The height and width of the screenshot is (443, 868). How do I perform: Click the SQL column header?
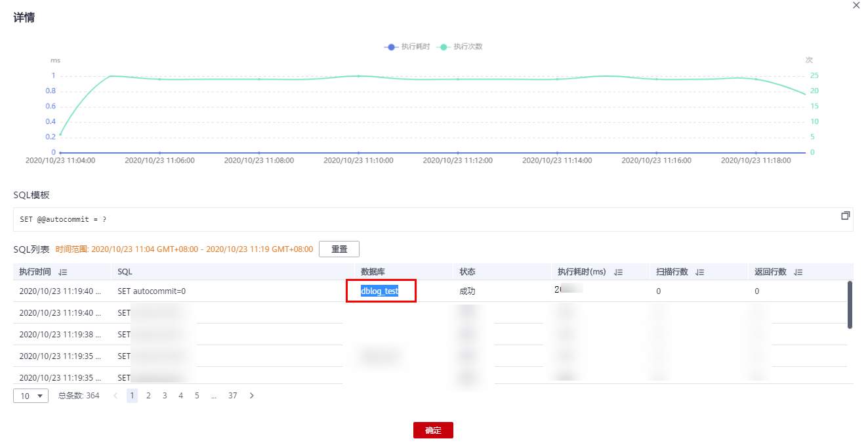[x=125, y=272]
